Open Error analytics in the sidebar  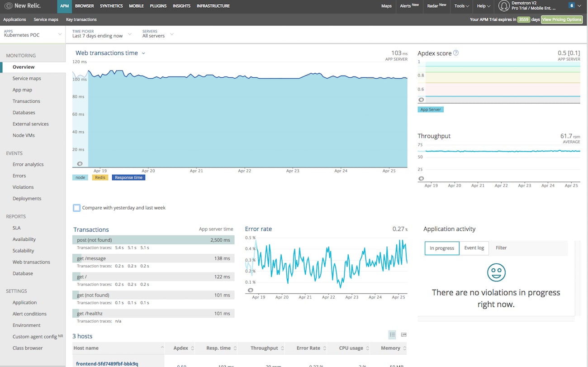pyautogui.click(x=28, y=164)
